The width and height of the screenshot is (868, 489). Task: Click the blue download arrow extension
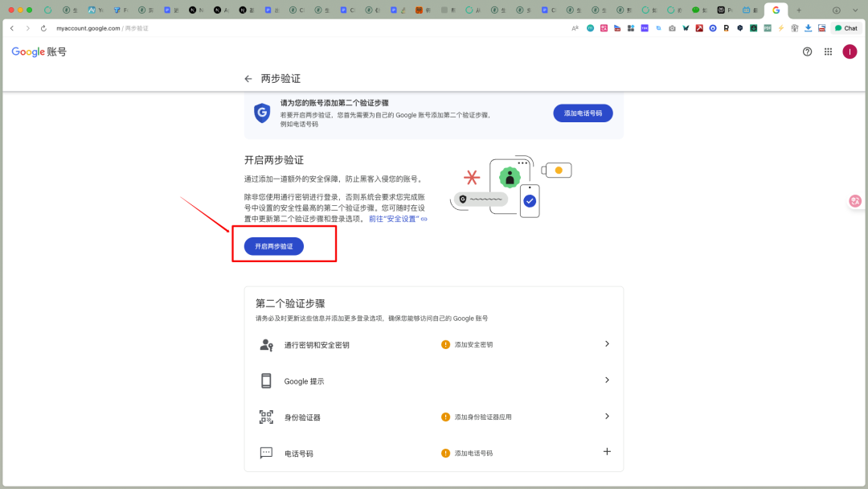pyautogui.click(x=809, y=28)
